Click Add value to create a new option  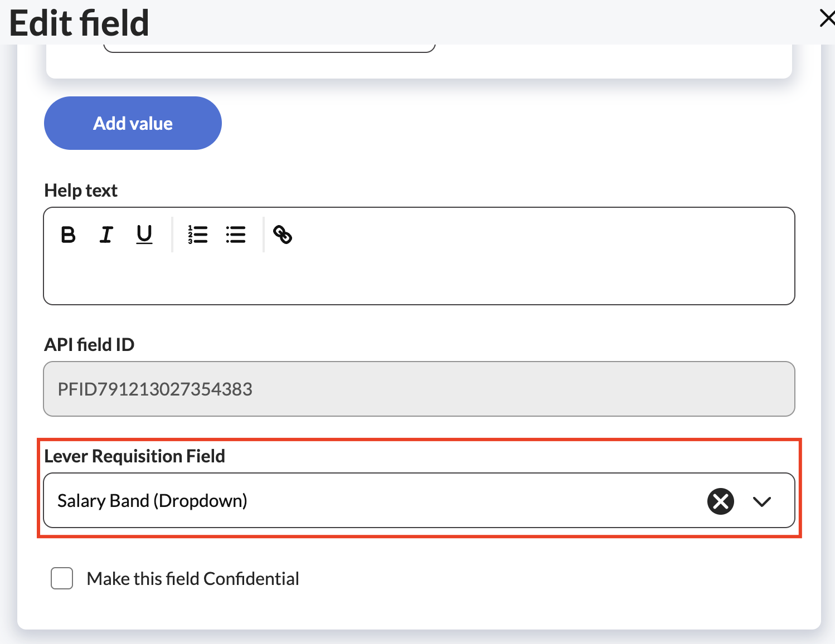pyautogui.click(x=132, y=123)
